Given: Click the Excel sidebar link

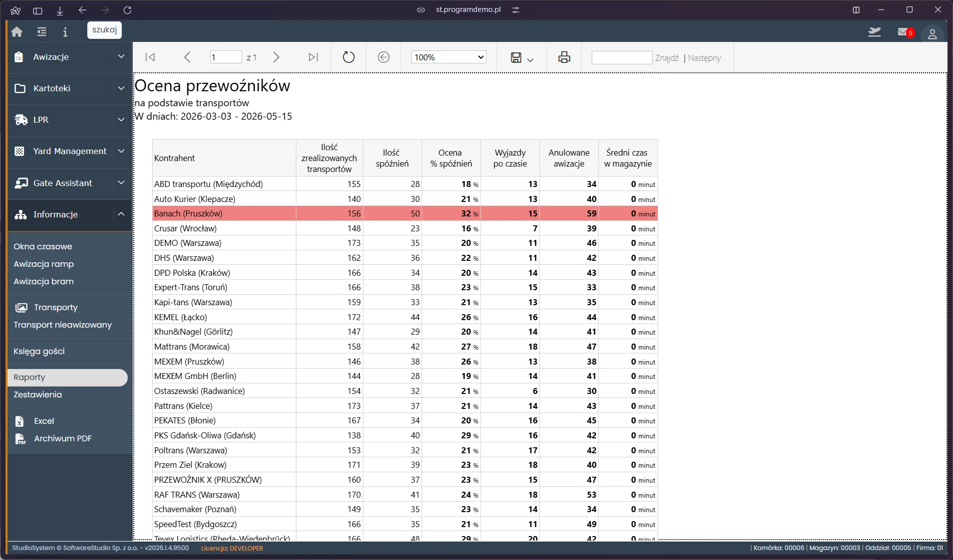Looking at the screenshot, I should point(44,421).
